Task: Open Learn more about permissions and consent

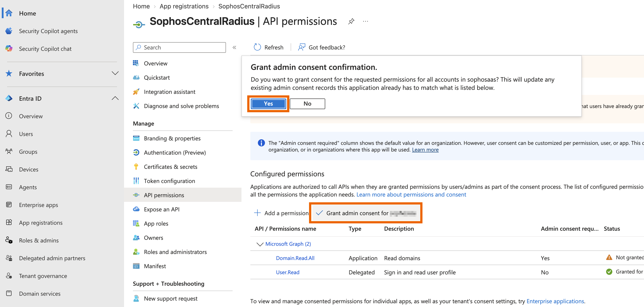Action: click(x=411, y=195)
